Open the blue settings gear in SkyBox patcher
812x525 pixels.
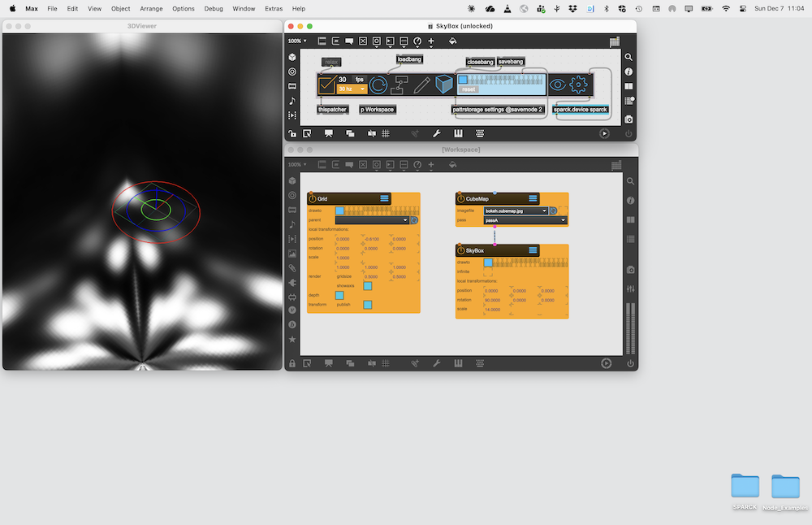[578, 84]
